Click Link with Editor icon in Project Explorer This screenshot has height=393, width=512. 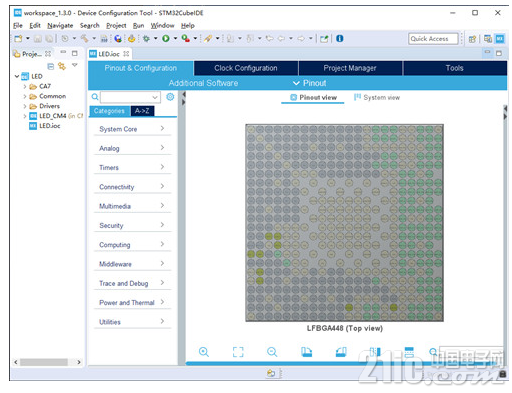tap(62, 66)
